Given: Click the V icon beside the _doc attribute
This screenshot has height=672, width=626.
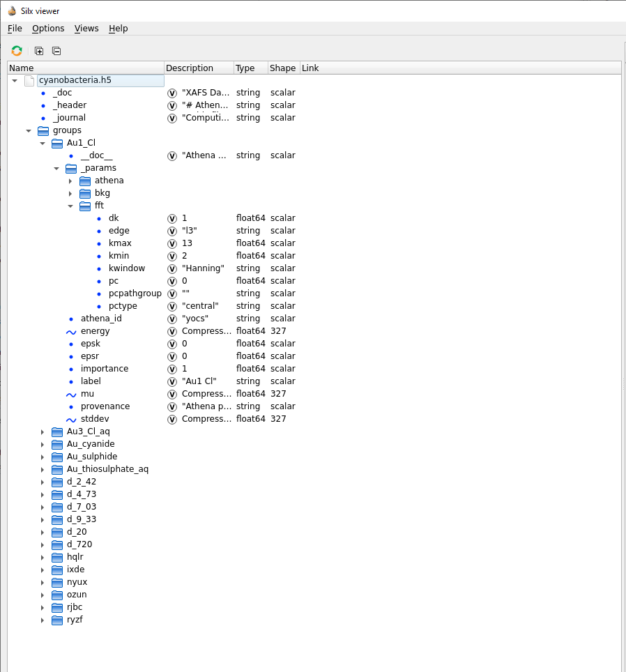Looking at the screenshot, I should (171, 92).
